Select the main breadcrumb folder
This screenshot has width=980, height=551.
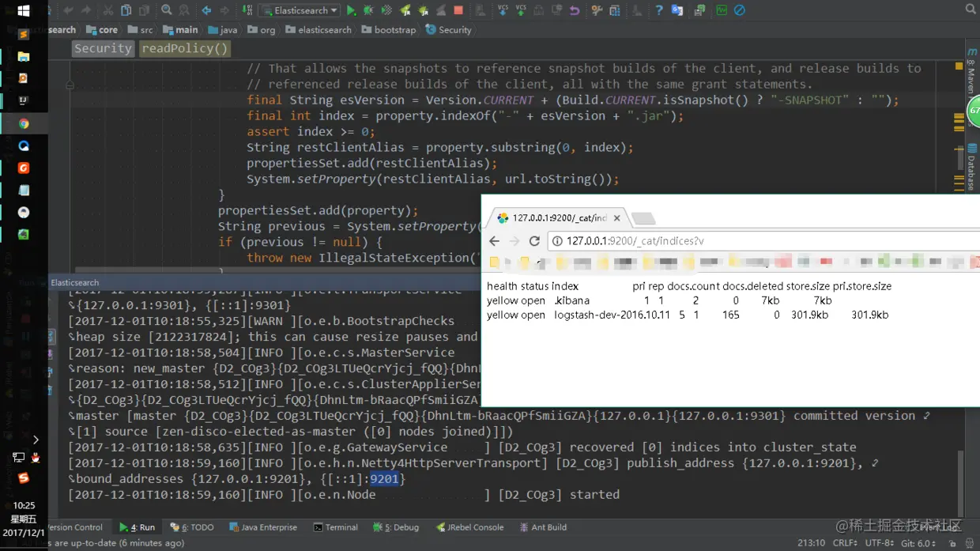click(x=180, y=30)
